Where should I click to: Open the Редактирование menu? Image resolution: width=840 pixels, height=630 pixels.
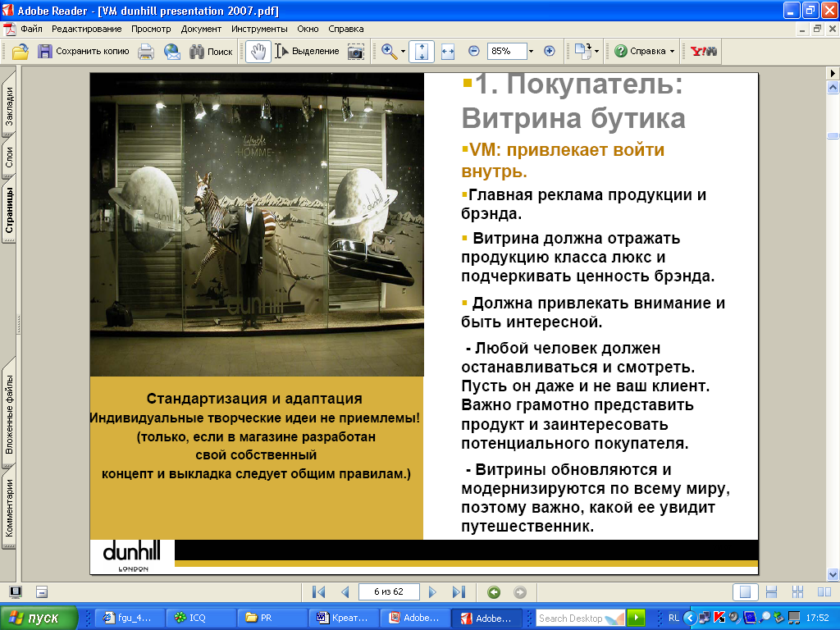[x=87, y=29]
